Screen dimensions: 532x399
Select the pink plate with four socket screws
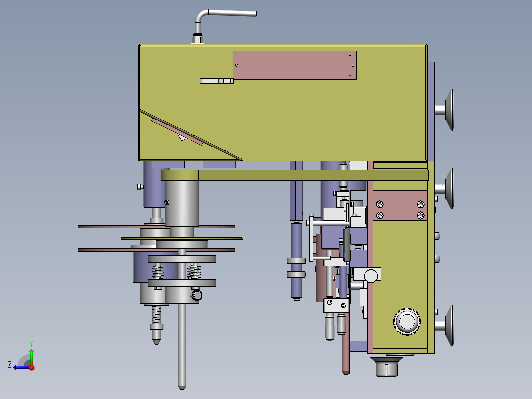click(x=400, y=210)
